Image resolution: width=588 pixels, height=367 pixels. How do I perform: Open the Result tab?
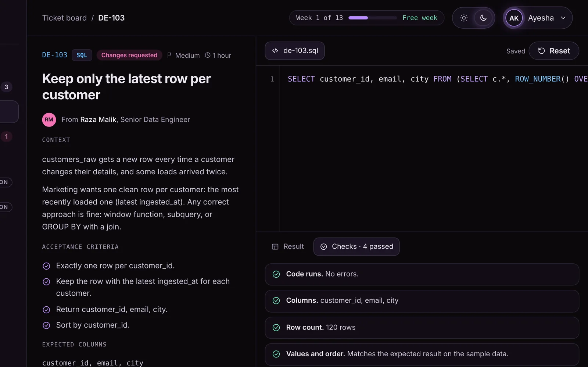point(288,246)
